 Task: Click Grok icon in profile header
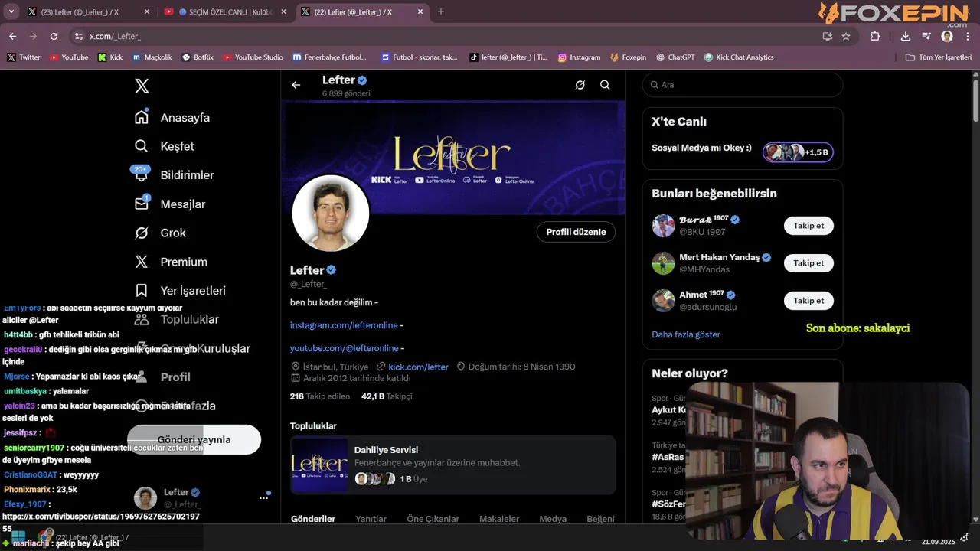coord(580,85)
